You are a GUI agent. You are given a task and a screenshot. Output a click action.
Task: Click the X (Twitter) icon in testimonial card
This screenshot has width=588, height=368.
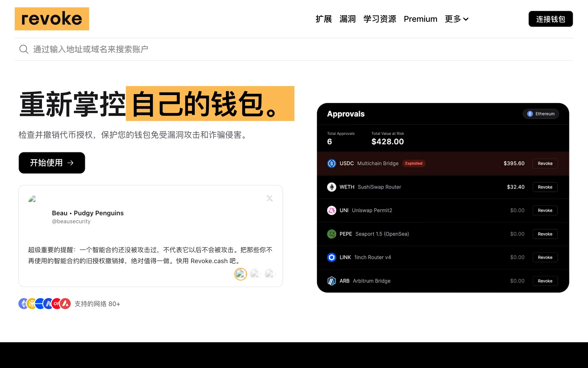[269, 198]
